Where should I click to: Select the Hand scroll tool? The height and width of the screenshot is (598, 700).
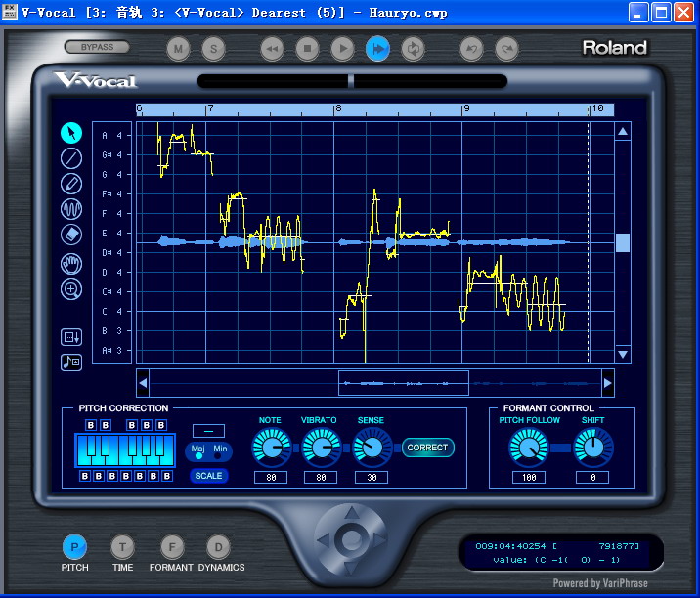[71, 264]
